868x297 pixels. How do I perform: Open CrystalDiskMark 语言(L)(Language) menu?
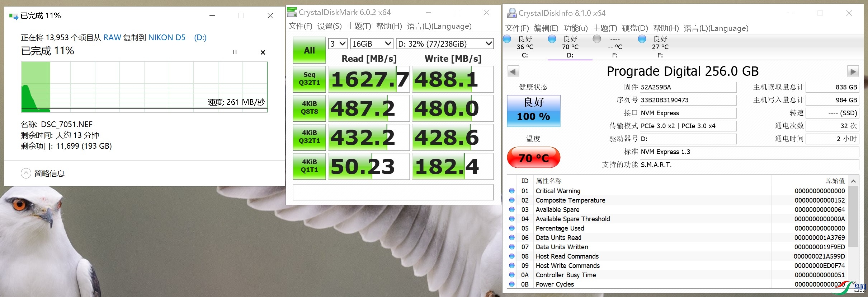coord(439,26)
